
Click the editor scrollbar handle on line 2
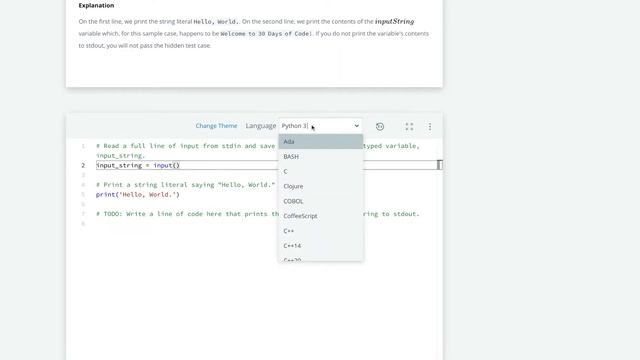440,165
